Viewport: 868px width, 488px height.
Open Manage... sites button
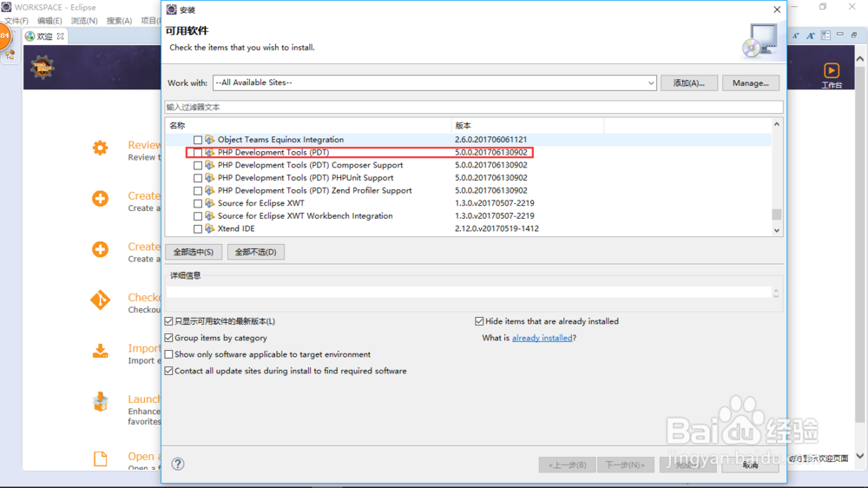(751, 83)
